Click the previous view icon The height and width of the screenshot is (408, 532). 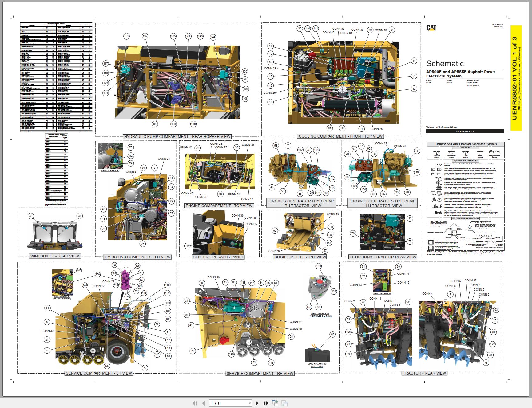coord(275,403)
